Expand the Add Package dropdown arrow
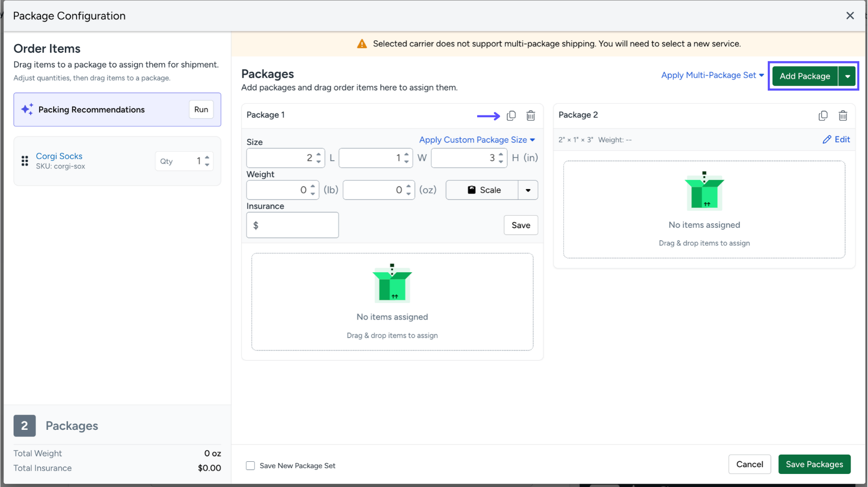 847,76
